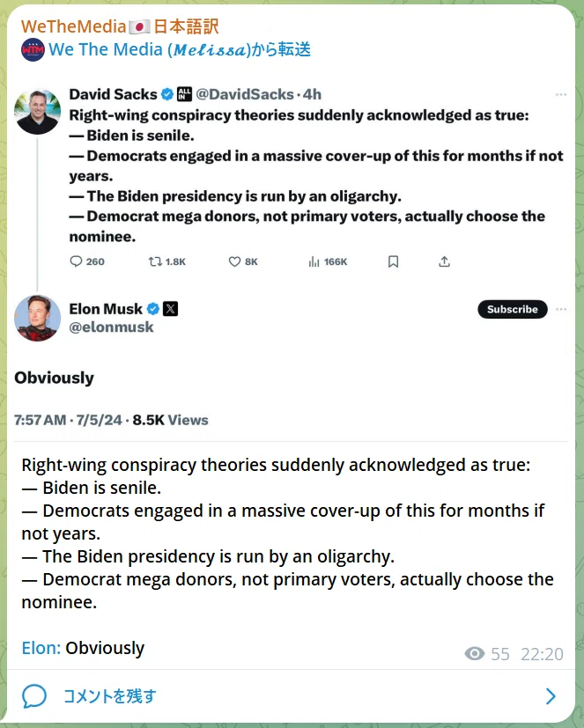Image resolution: width=584 pixels, height=728 pixels.
Task: Click the heart like icon showing 8K
Action: pos(234,261)
